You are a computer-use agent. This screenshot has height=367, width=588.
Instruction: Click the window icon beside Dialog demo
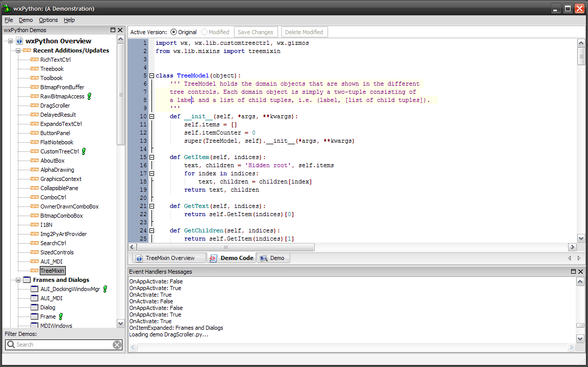click(x=35, y=307)
